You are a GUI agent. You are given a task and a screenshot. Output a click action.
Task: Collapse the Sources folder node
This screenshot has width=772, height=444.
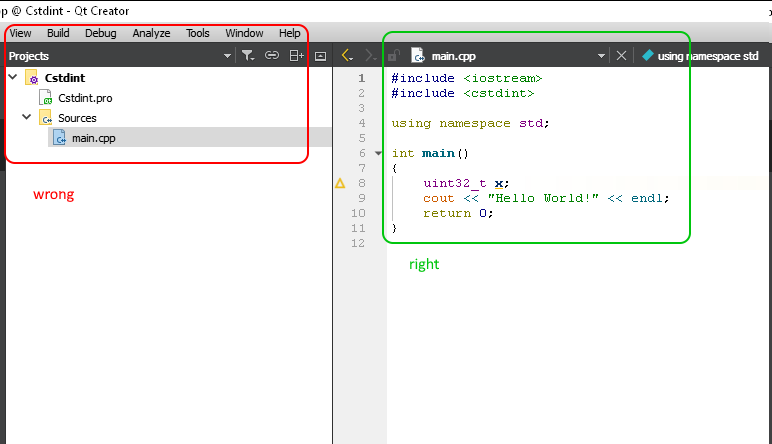tap(27, 118)
